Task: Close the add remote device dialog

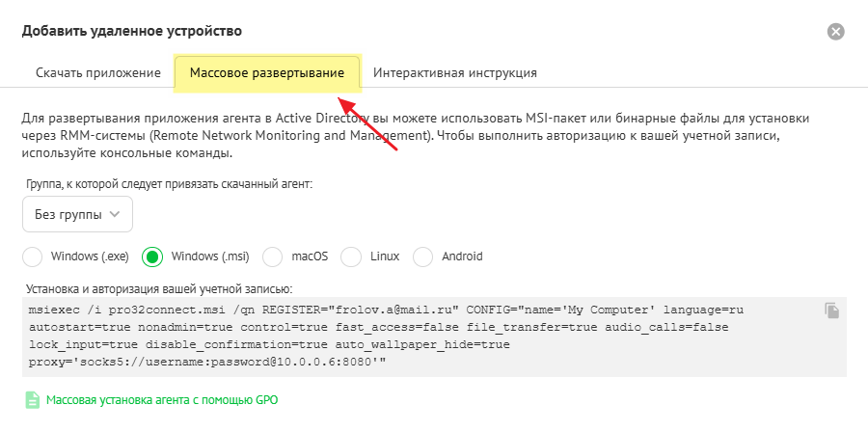Action: click(x=836, y=32)
